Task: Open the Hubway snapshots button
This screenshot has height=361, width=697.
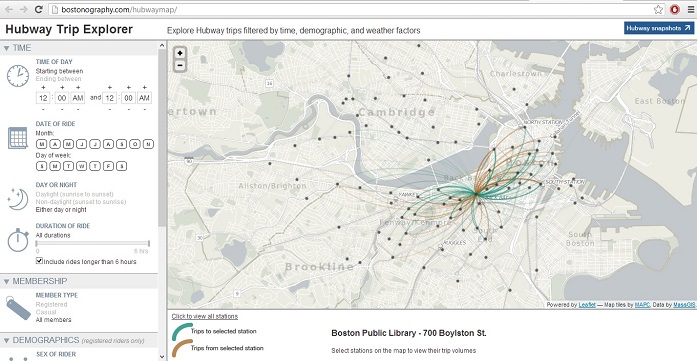Action: [x=659, y=28]
